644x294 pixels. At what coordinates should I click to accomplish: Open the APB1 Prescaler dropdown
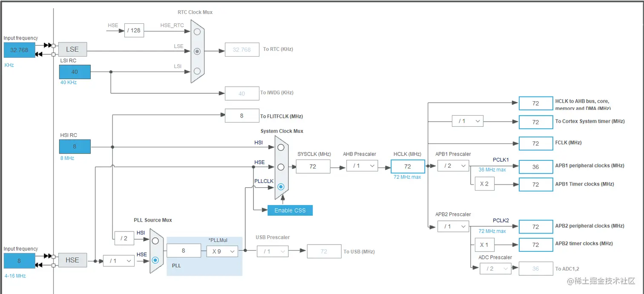[x=453, y=166]
